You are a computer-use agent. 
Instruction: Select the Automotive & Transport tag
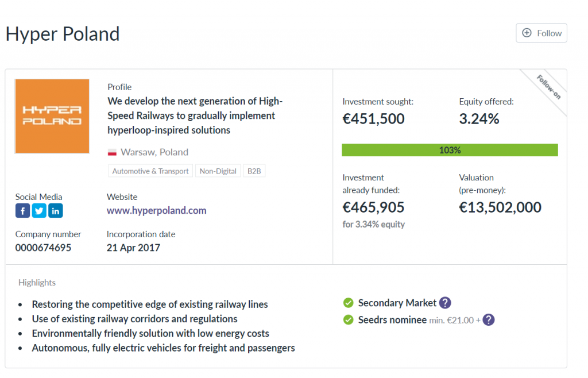tap(150, 171)
